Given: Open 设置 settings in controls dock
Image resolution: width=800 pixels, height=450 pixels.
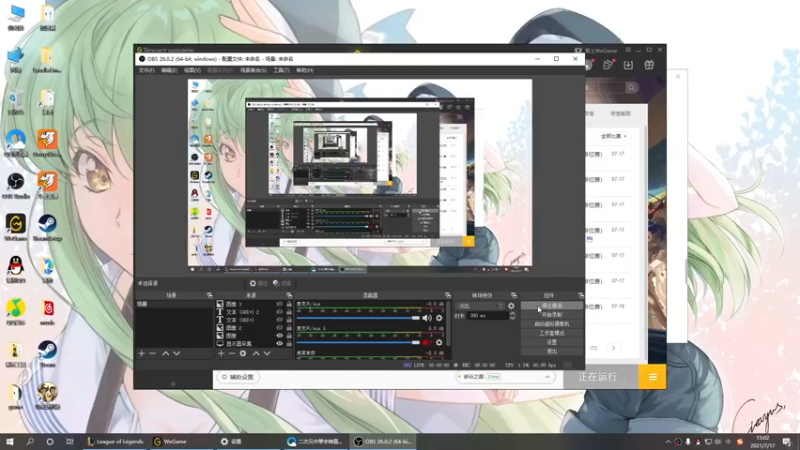Looking at the screenshot, I should (552, 342).
